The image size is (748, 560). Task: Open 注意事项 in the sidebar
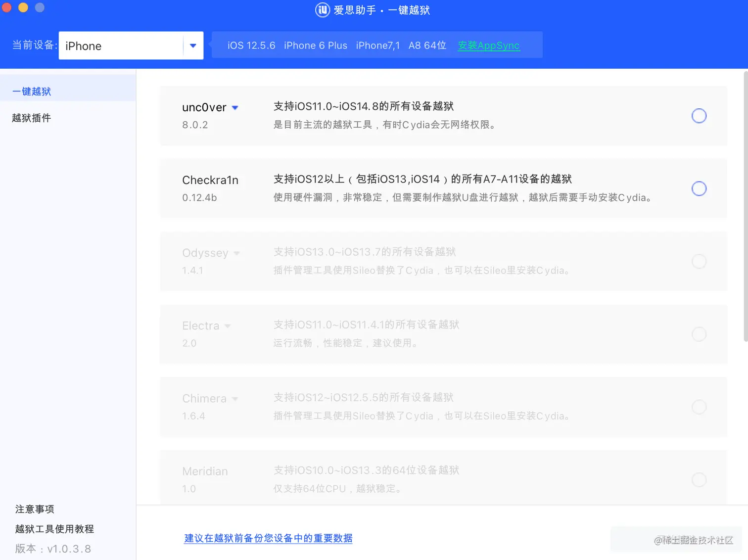tap(35, 509)
